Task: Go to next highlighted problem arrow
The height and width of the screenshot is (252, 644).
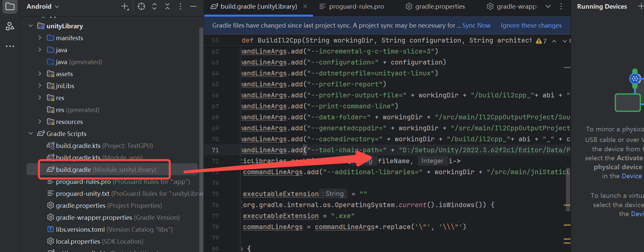Action: 565,41
